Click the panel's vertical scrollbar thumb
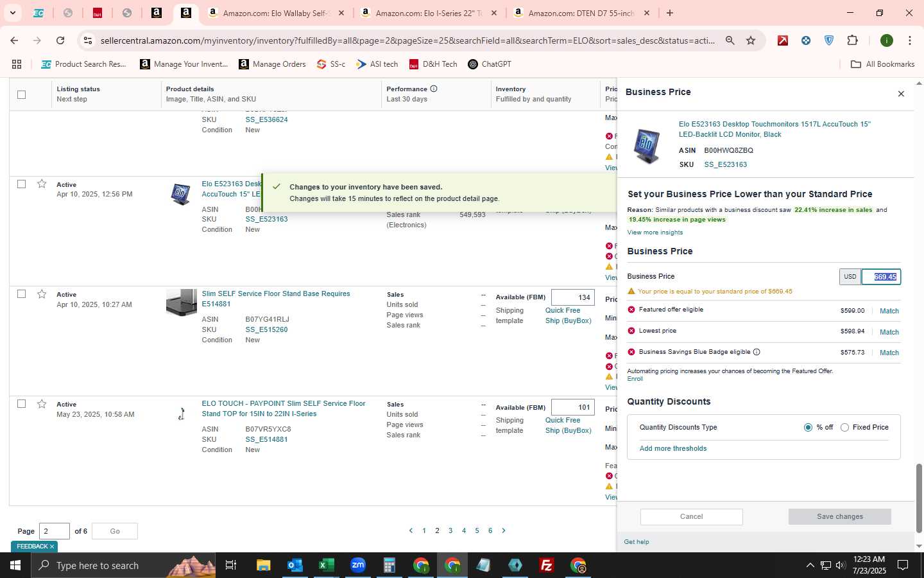This screenshot has height=578, width=924. coord(918,498)
